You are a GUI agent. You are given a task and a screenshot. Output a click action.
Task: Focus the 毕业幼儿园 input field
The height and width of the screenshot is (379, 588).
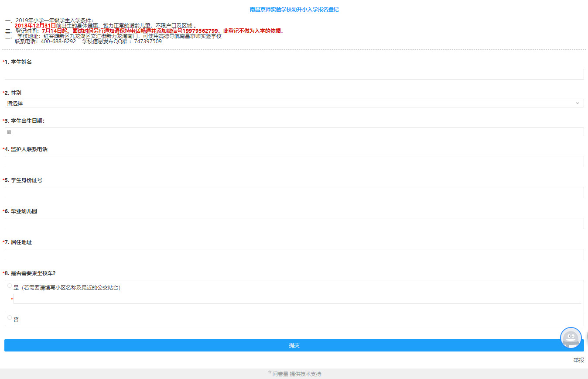coord(294,224)
